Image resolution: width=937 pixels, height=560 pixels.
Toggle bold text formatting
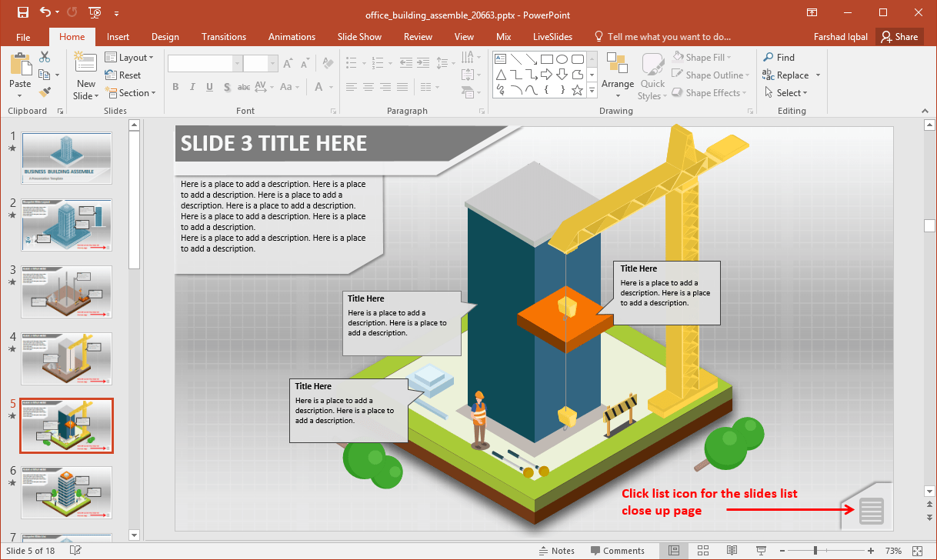click(175, 87)
